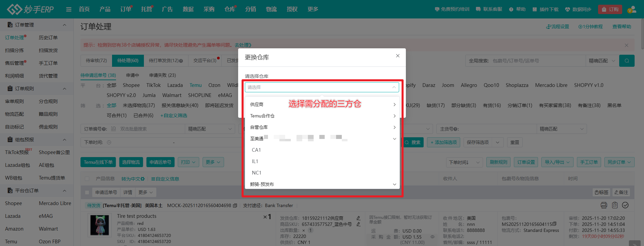Toggle the select-all checkbox beside 产品信息

click(x=87, y=179)
